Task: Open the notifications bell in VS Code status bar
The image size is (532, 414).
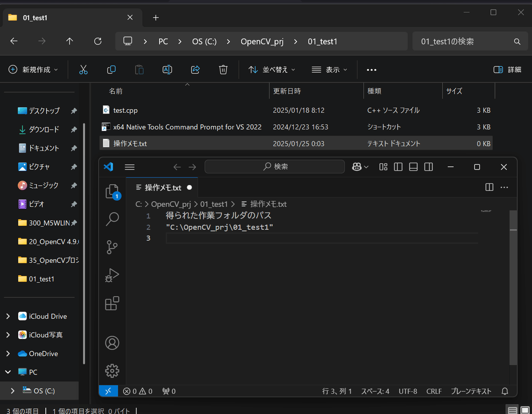Action: [505, 391]
